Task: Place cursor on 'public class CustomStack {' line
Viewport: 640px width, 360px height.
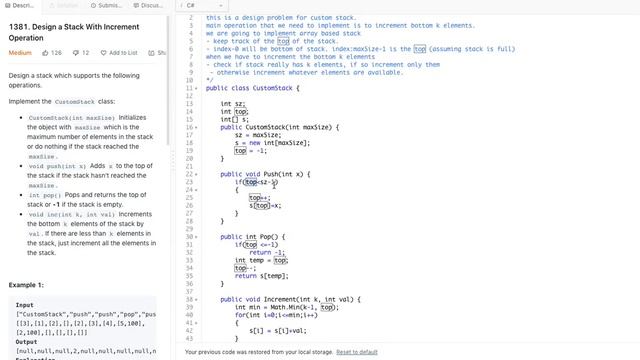Action: click(x=253, y=88)
